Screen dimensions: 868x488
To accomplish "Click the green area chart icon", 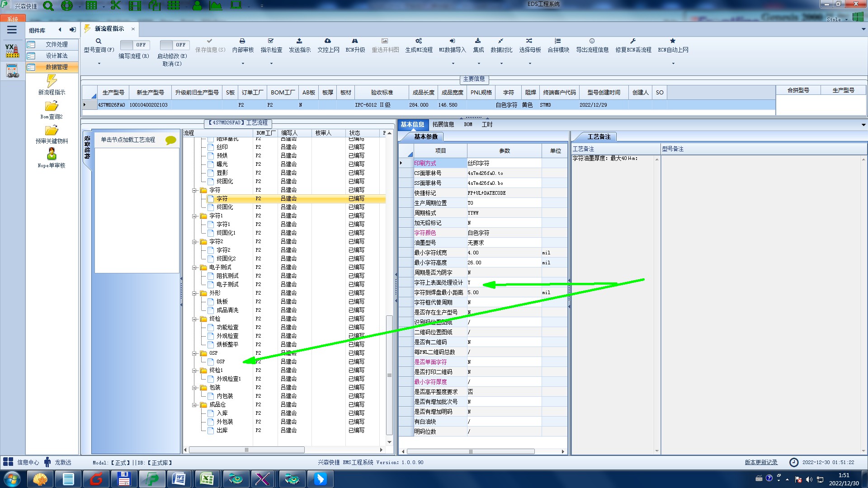I will (x=216, y=5).
